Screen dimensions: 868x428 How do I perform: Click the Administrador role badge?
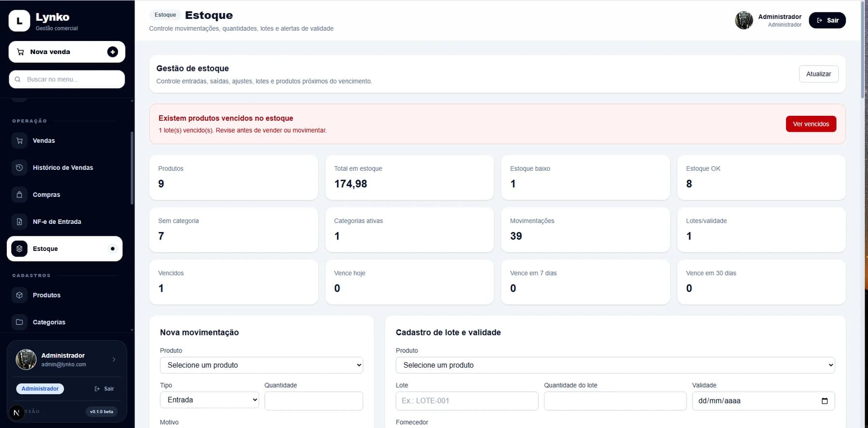click(40, 388)
